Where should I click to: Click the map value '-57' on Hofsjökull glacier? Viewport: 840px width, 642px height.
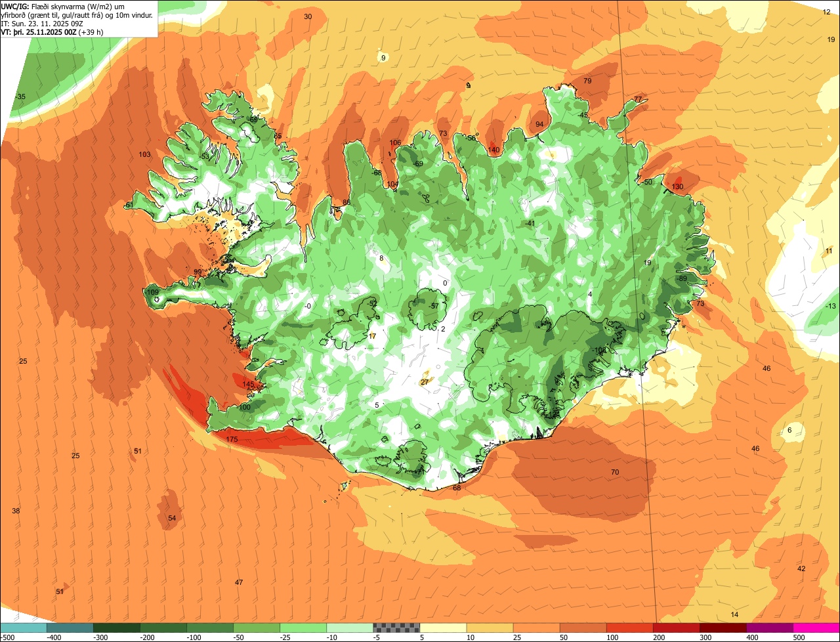pyautogui.click(x=434, y=307)
